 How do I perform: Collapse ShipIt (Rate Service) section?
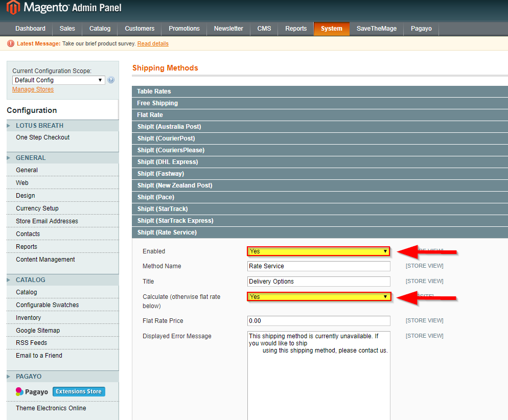click(x=320, y=232)
